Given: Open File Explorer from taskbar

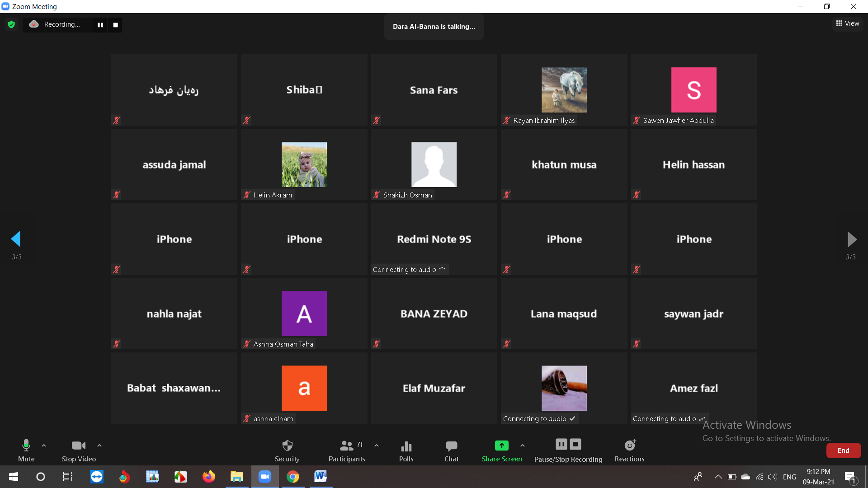Looking at the screenshot, I should 237,477.
